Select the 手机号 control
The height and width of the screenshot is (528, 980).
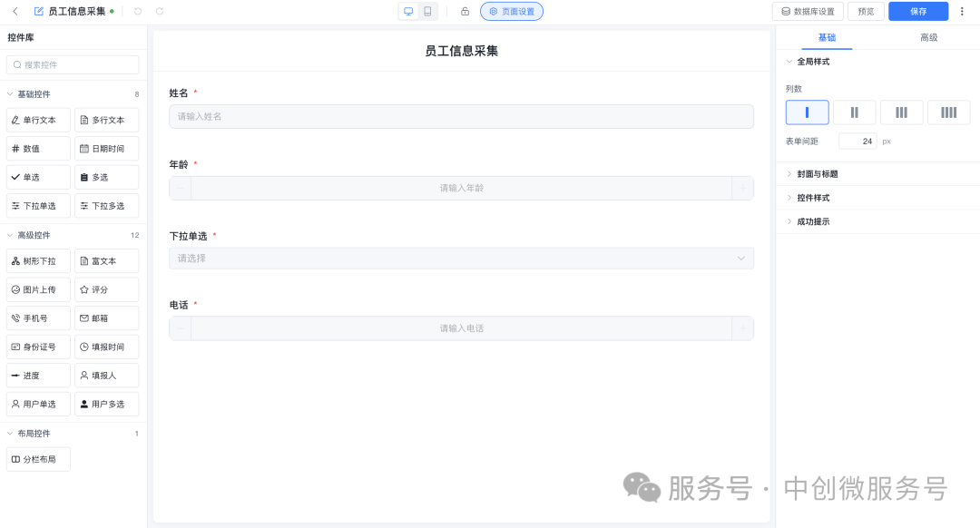coord(38,318)
